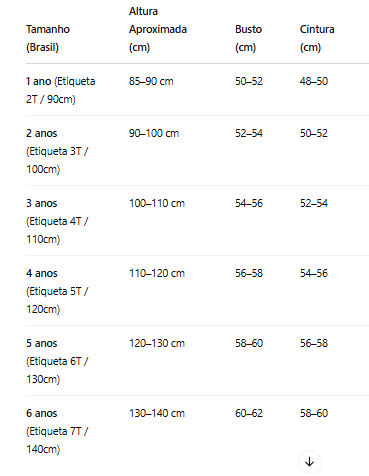Click the 48–50 cintura value

314,81
